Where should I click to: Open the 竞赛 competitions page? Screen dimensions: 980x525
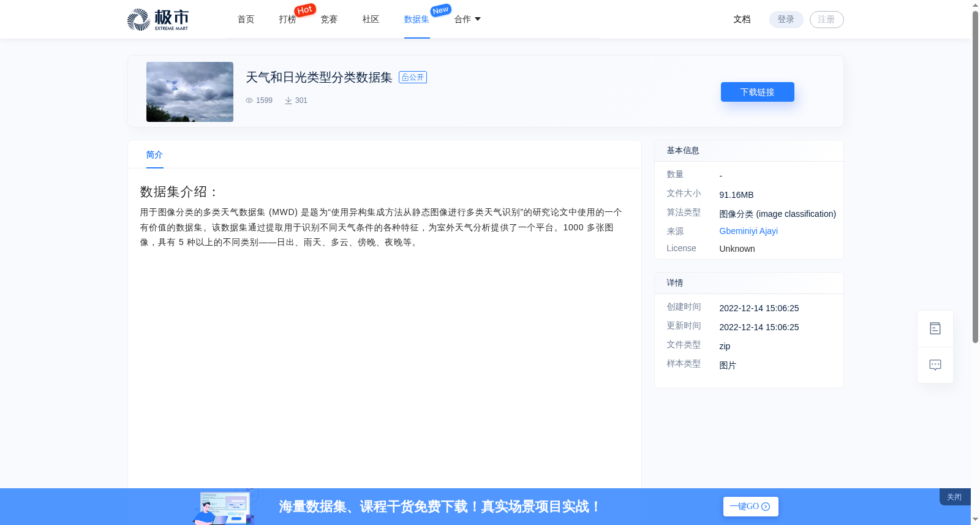(329, 20)
